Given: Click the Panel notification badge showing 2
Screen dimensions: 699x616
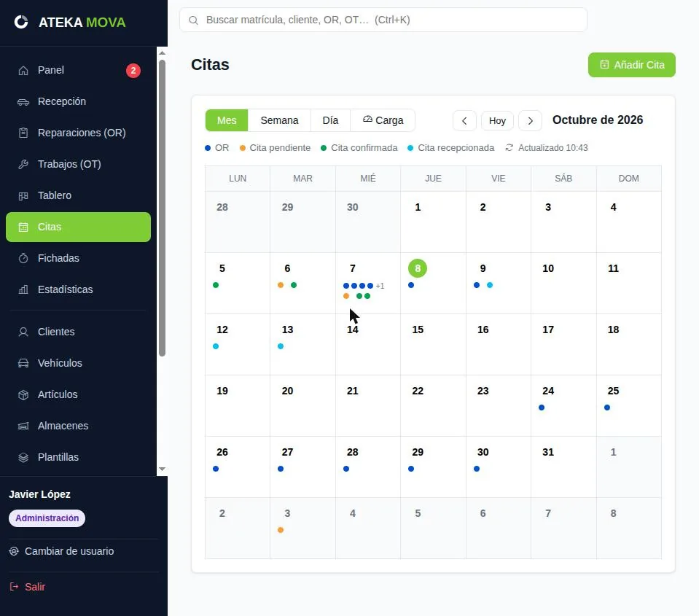Looking at the screenshot, I should coord(133,71).
